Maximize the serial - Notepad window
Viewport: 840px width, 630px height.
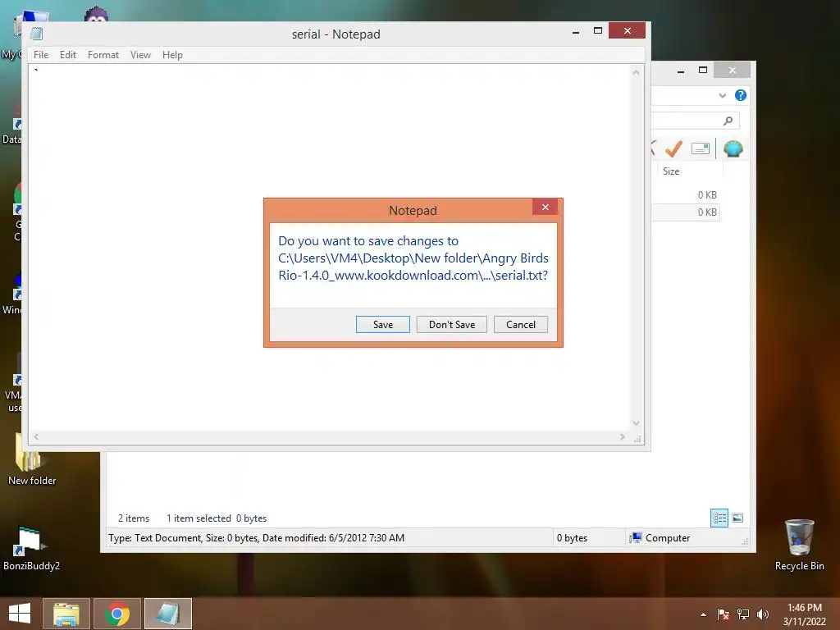tap(598, 31)
